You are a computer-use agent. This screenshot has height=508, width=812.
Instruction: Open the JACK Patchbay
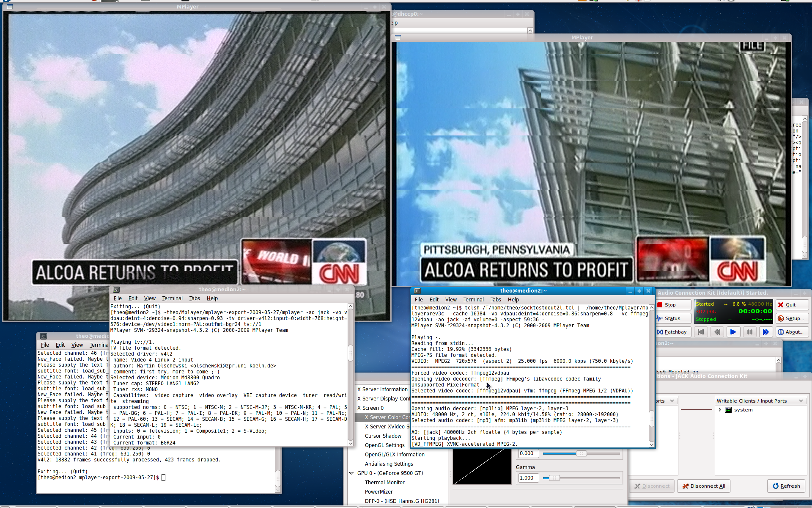(x=672, y=332)
